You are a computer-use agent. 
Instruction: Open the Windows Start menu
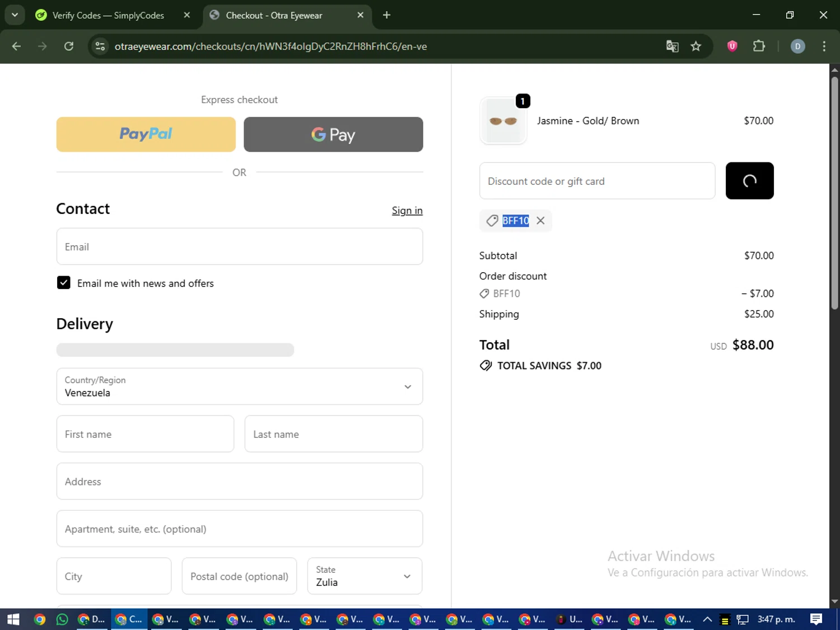[x=13, y=619]
